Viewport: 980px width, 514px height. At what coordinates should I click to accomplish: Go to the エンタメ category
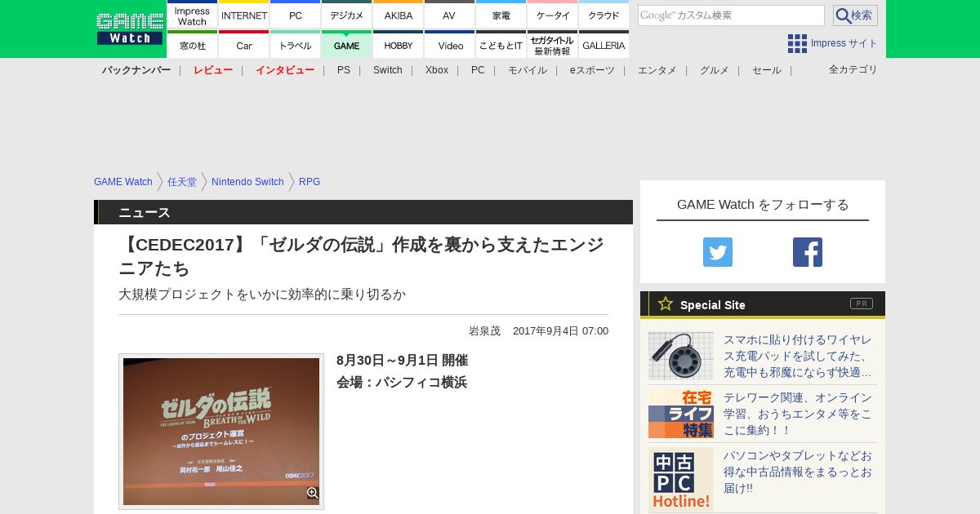pyautogui.click(x=657, y=70)
